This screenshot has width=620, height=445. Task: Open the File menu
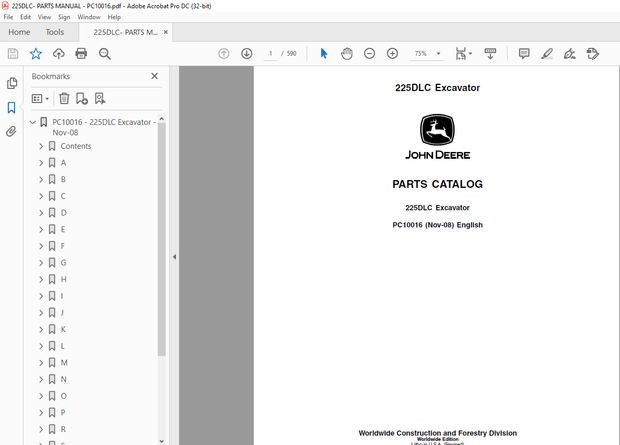(x=8, y=17)
